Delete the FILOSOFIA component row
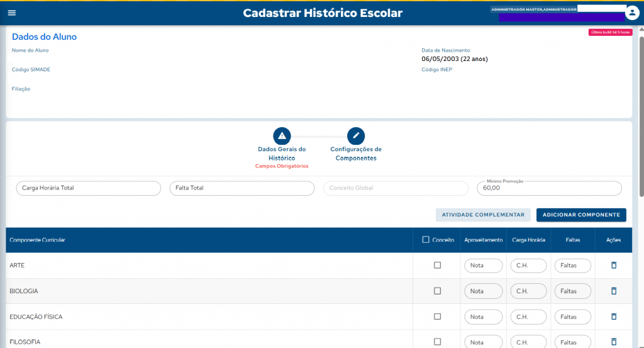 click(613, 342)
